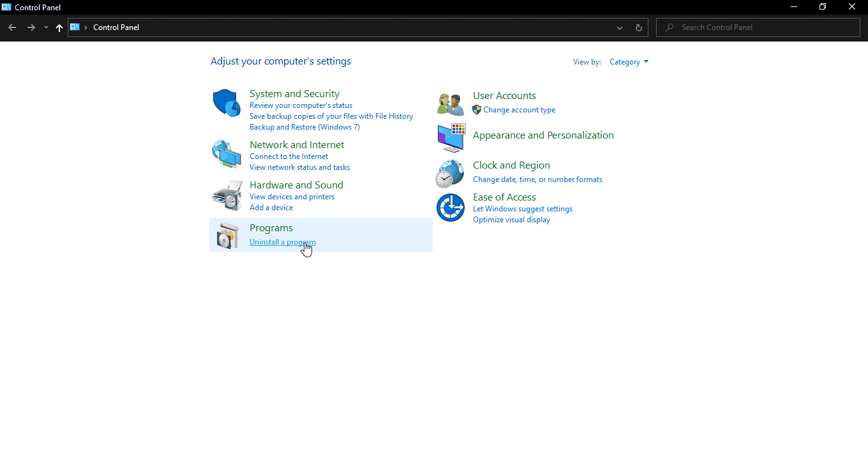Click Optimize visual display link
868x465 pixels.
pos(511,220)
